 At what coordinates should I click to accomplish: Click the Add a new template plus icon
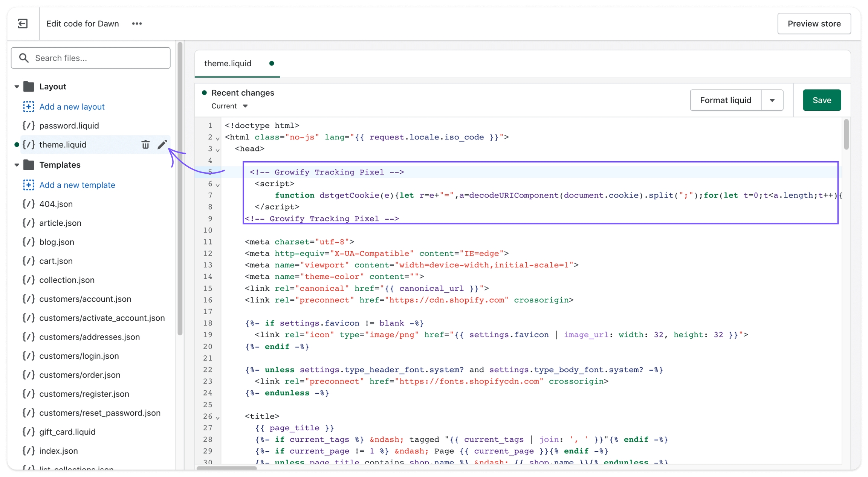(28, 185)
